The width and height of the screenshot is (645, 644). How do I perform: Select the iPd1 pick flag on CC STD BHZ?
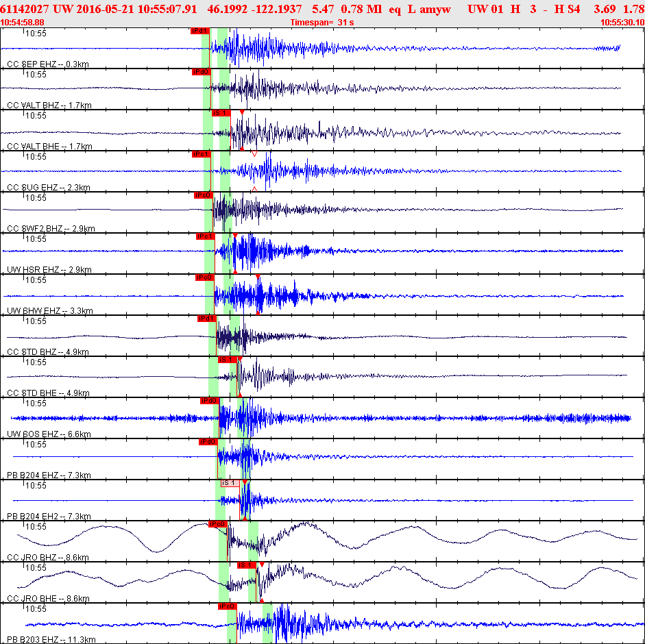206,319
